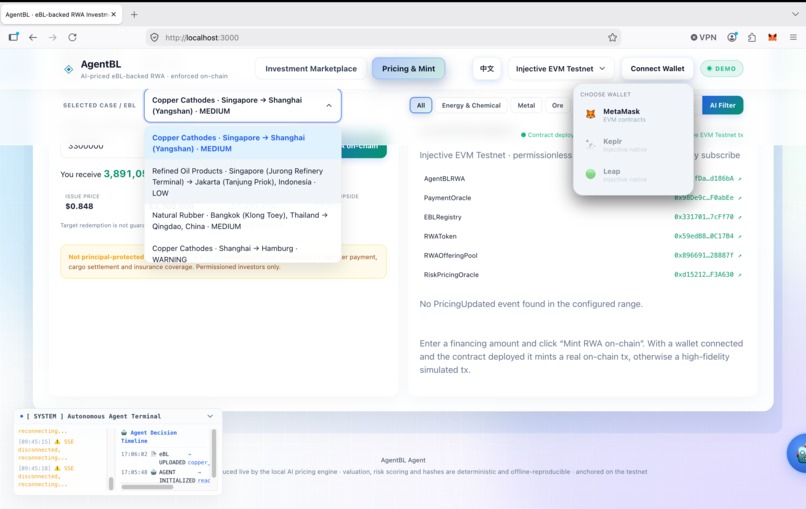The height and width of the screenshot is (509, 806).
Task: Choose Keplr in the wallet menu
Action: [633, 144]
